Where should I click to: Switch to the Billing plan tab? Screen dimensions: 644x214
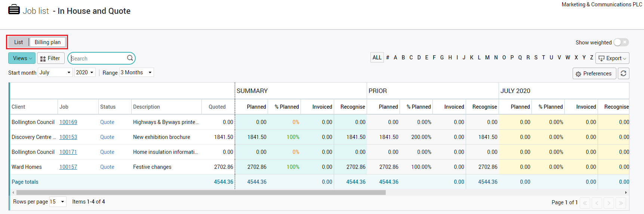[47, 42]
